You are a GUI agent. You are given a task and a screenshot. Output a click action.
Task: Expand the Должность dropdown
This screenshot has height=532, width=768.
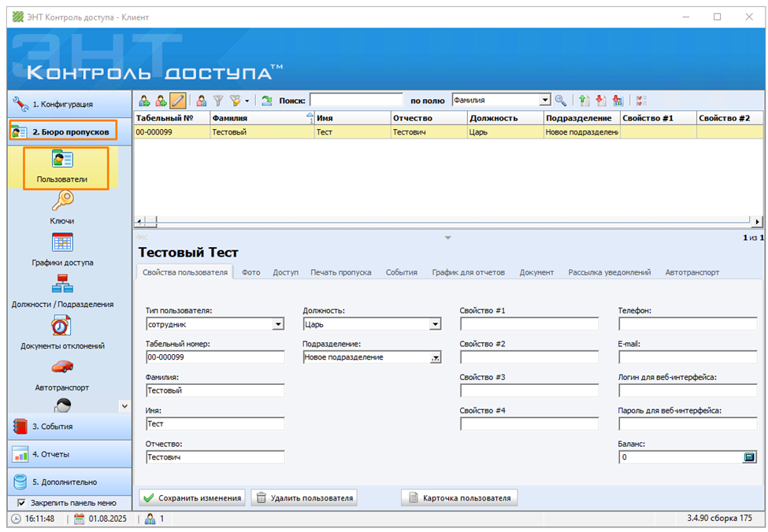[x=435, y=323]
